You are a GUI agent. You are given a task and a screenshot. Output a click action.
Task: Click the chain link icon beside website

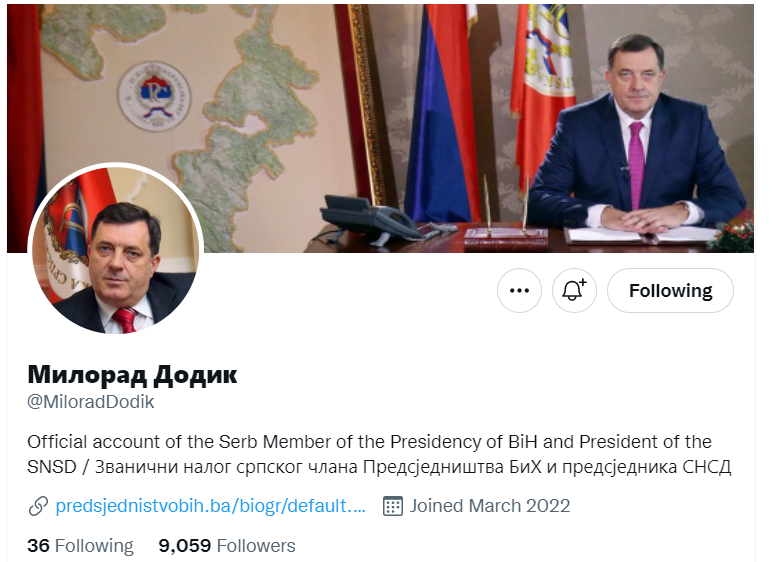38,506
